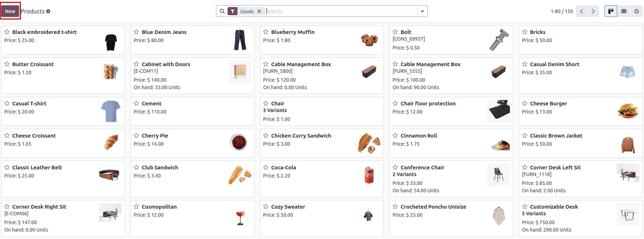Switch to Kanban view
The image size is (644, 239).
click(611, 11)
